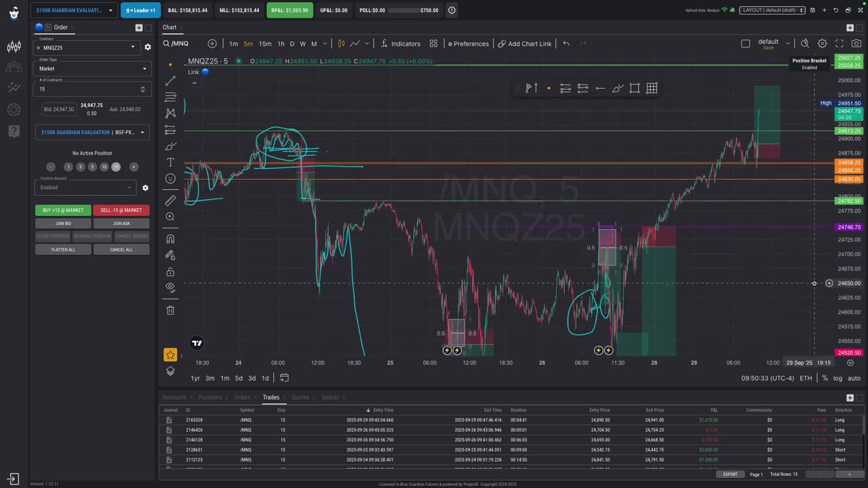Expand the timeframe dropdown chevron

point(325,43)
